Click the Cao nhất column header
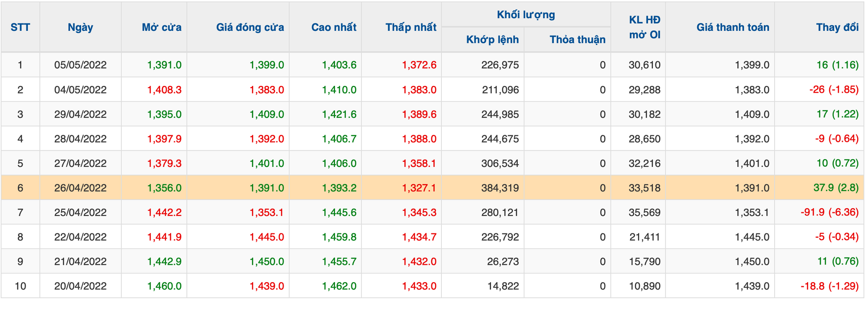This screenshot has width=868, height=313. click(x=334, y=27)
